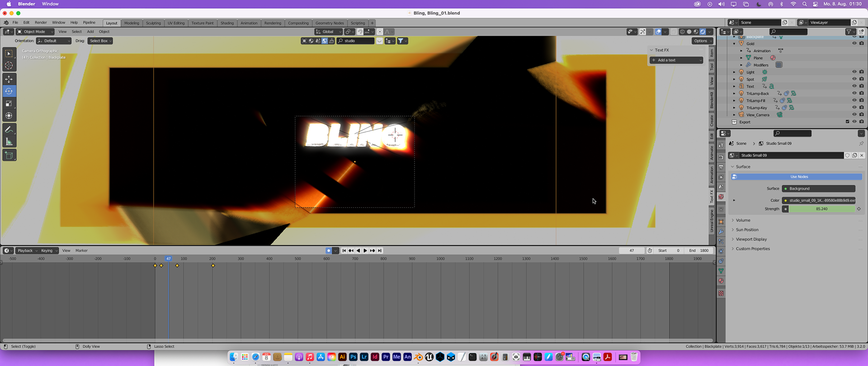Open the timeline Marker menu
The height and width of the screenshot is (366, 868).
tap(81, 251)
